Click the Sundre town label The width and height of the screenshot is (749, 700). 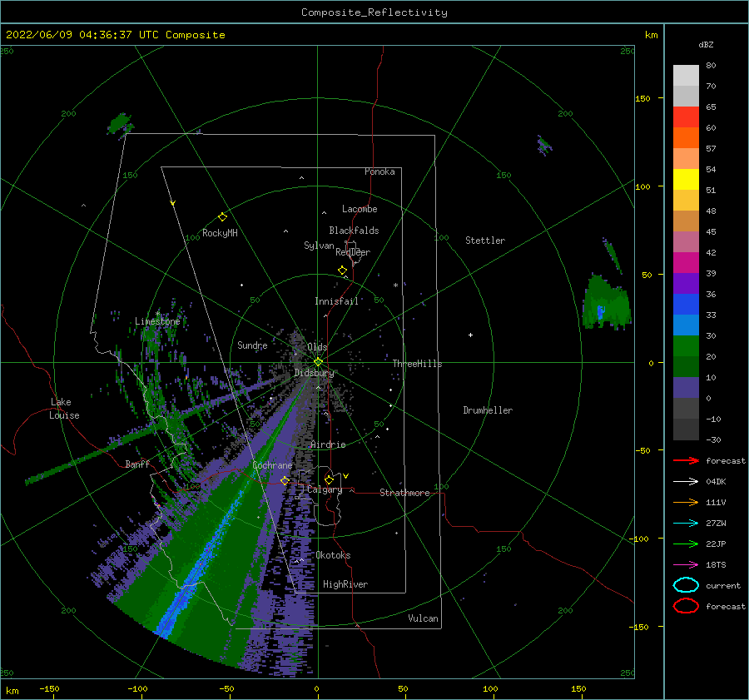tap(252, 345)
